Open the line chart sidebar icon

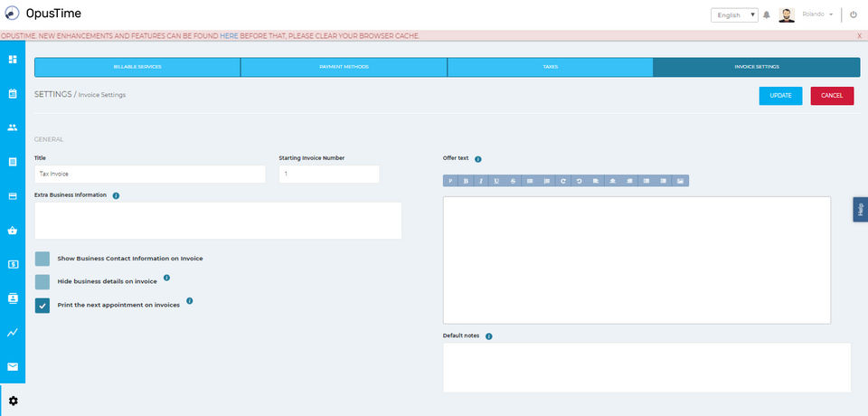pyautogui.click(x=12, y=333)
